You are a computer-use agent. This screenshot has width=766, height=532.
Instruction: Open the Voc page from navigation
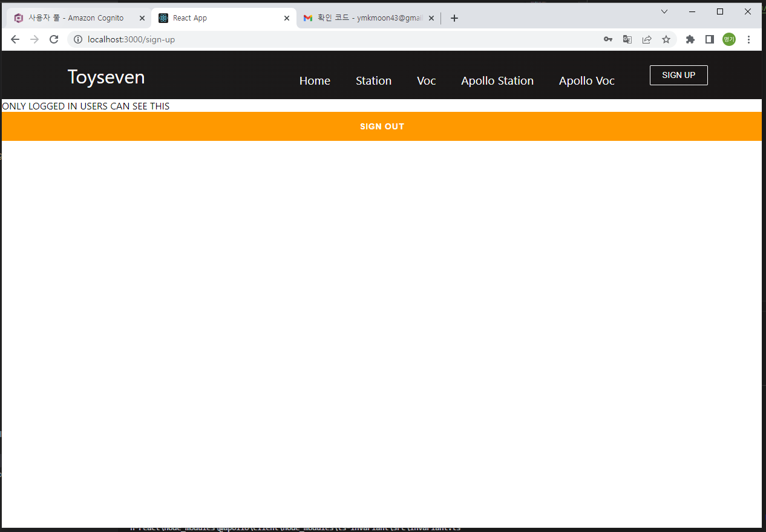click(426, 80)
